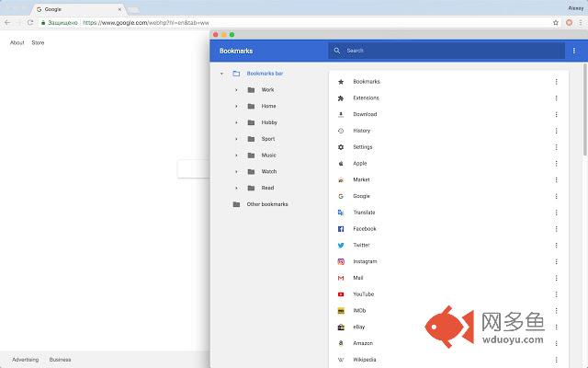Click the Alexey profile name in Chrome
Viewport: 588px width, 368px height.
(576, 8)
